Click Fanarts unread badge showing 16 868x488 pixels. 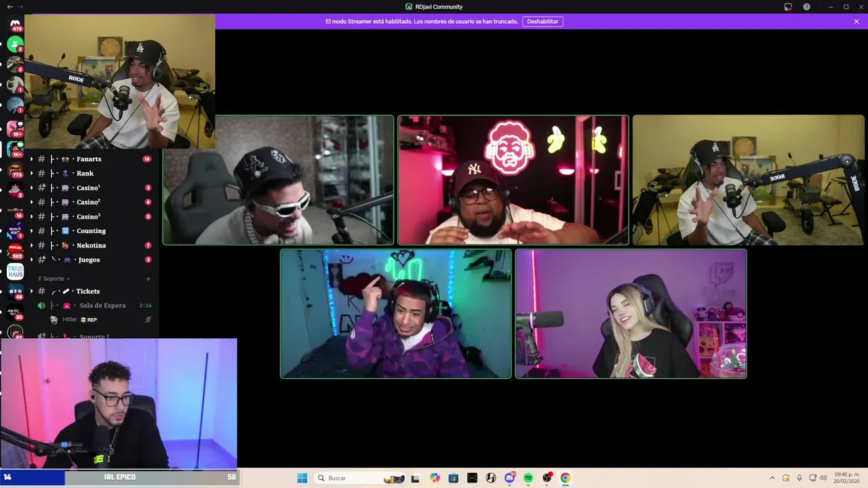[x=146, y=159]
